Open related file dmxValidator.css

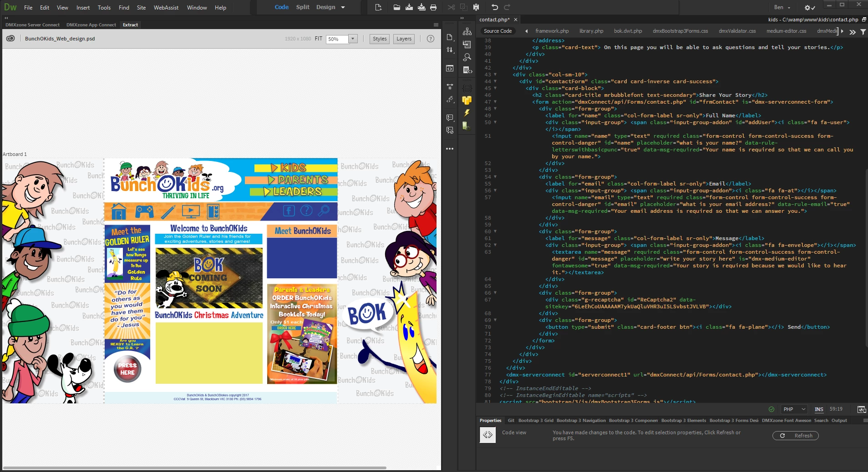[737, 31]
